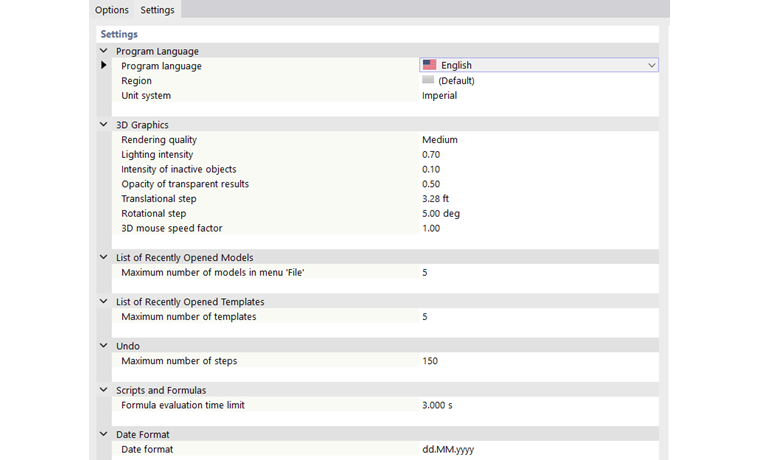Click the Lighting intensity value field
The height and width of the screenshot is (460, 760).
pos(431,155)
